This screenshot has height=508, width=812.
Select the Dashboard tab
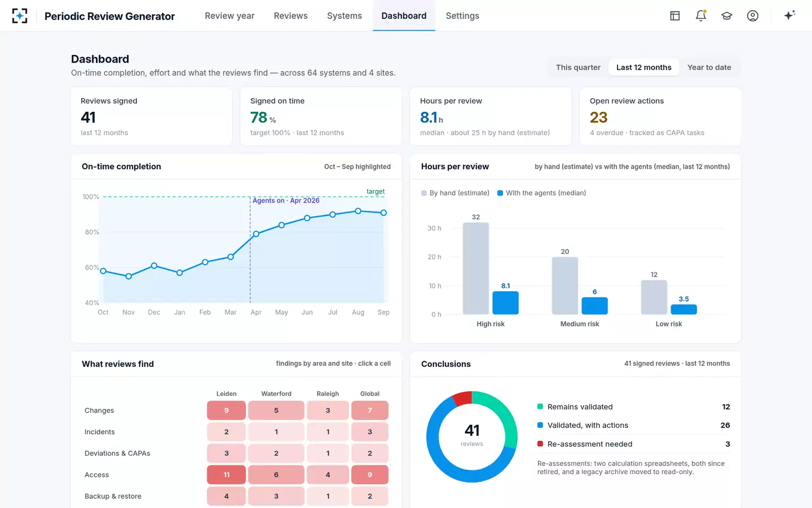[404, 16]
